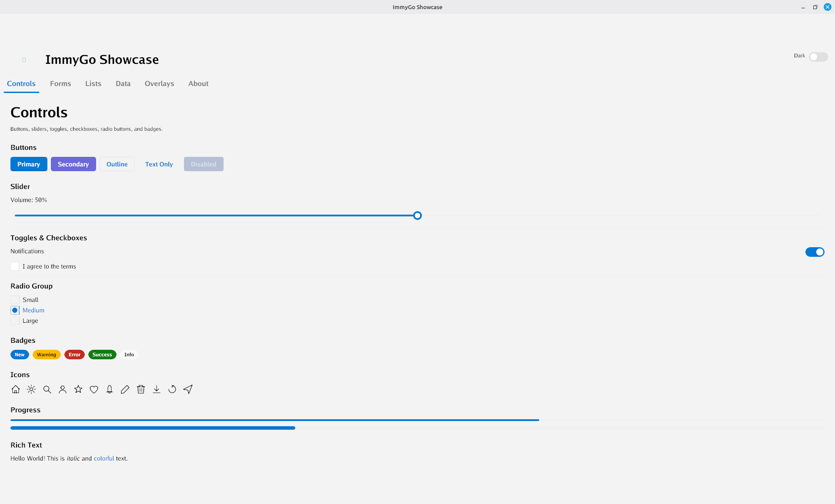This screenshot has height=504, width=835.
Task: Click the Volume slider handle
Action: click(x=417, y=216)
